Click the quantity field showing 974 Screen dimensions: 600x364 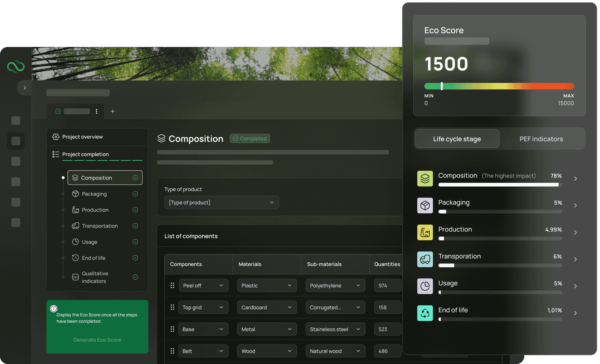click(x=387, y=285)
